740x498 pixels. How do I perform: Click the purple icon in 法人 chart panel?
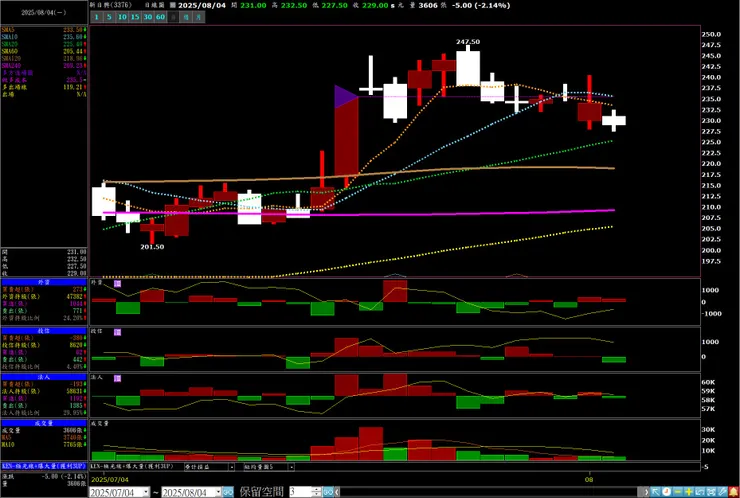(x=118, y=379)
